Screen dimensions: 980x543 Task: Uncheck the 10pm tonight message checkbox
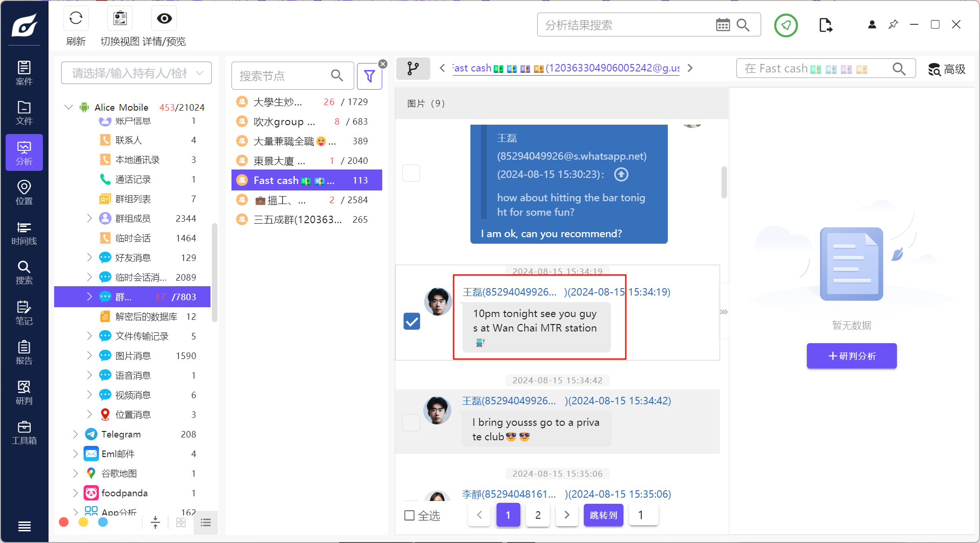coord(412,321)
